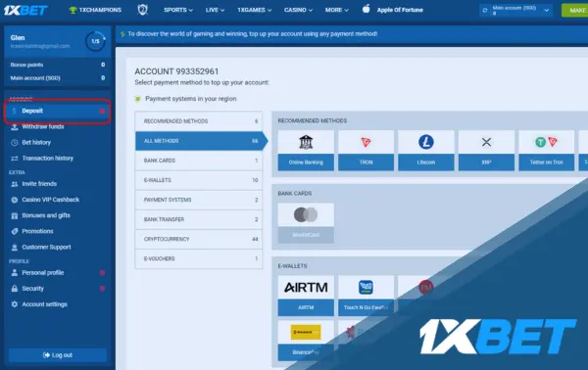
Task: Expand the More menu
Action: coord(336,10)
